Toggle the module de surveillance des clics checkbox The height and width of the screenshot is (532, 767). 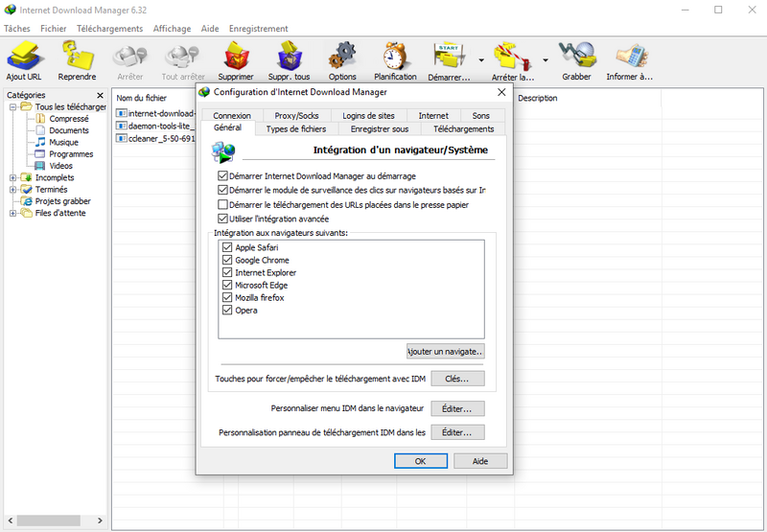pos(222,190)
